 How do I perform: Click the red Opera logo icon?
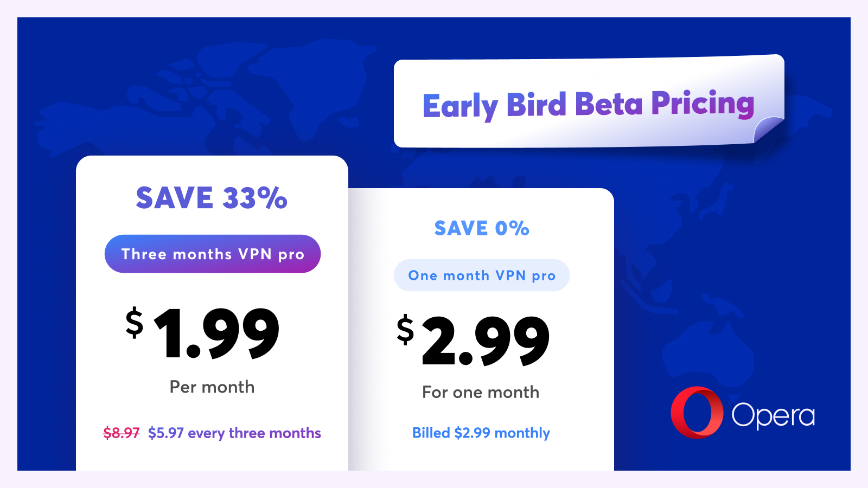point(697,413)
